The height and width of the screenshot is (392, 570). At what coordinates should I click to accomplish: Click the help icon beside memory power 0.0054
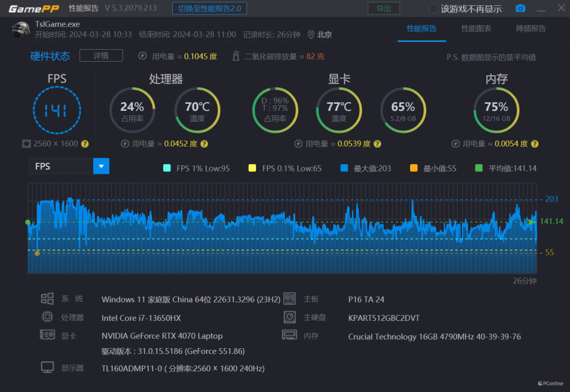[534, 144]
